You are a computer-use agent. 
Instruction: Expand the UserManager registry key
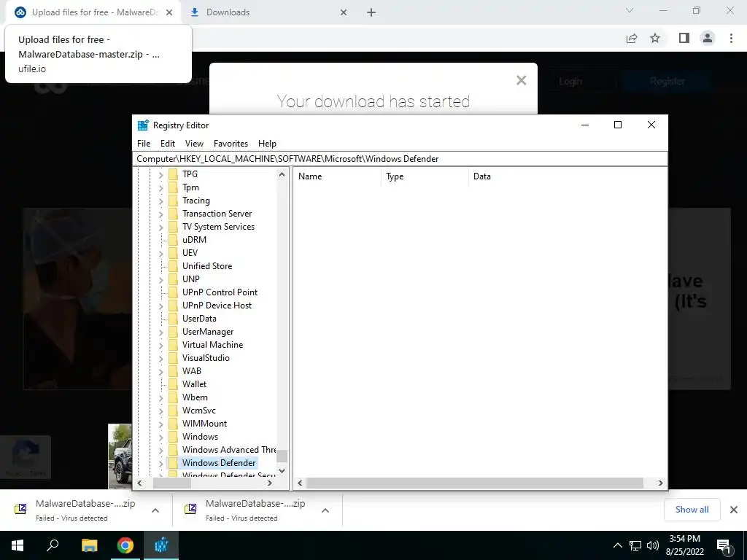pos(160,332)
